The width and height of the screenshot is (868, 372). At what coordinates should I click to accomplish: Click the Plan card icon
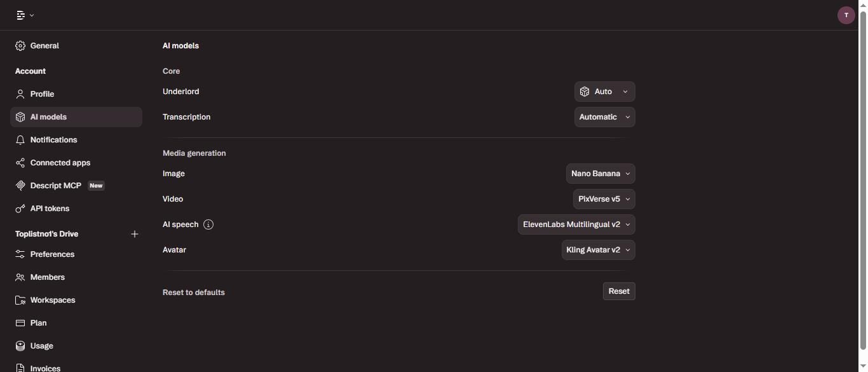point(20,323)
